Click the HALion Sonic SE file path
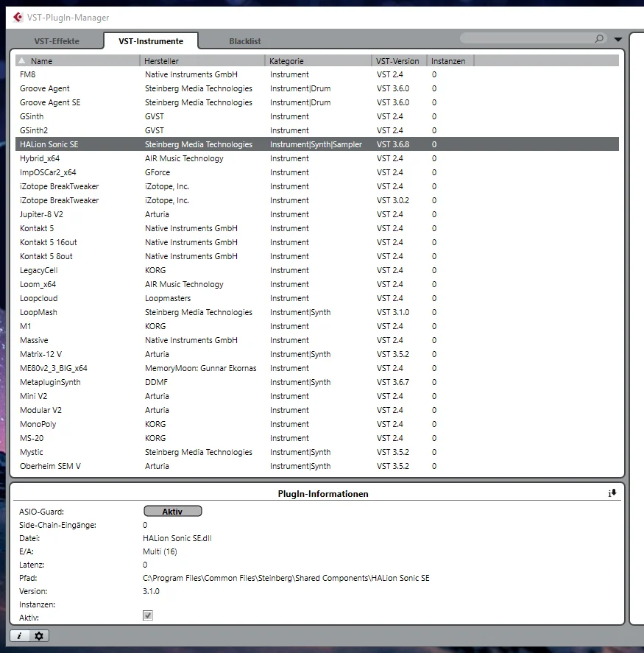Image resolution: width=644 pixels, height=653 pixels. point(286,578)
